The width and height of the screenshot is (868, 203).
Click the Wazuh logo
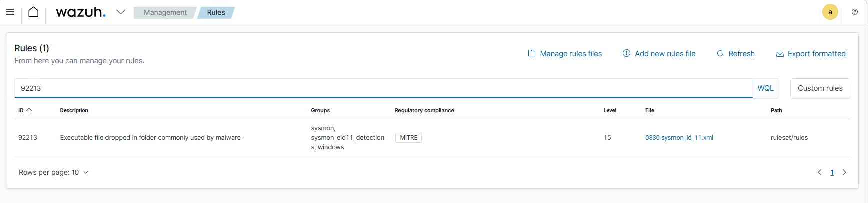click(x=81, y=12)
